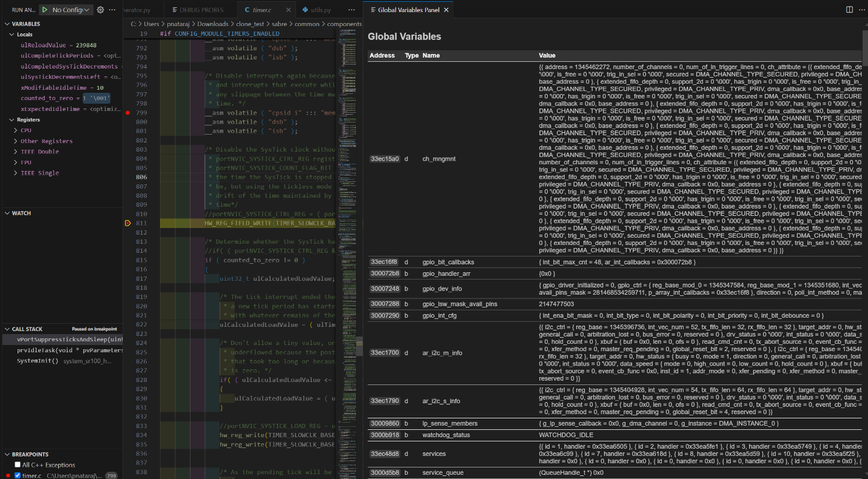
Task: Click the 33ec15a0 address of ch_mngmnt
Action: (385, 159)
